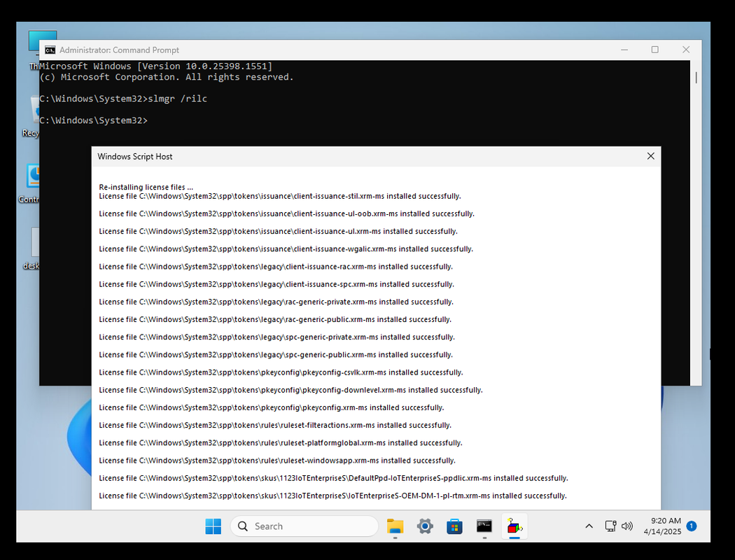Click the client-issuance-stil.xrm-ms line
Viewport: 735px width, 560px height.
coord(280,196)
